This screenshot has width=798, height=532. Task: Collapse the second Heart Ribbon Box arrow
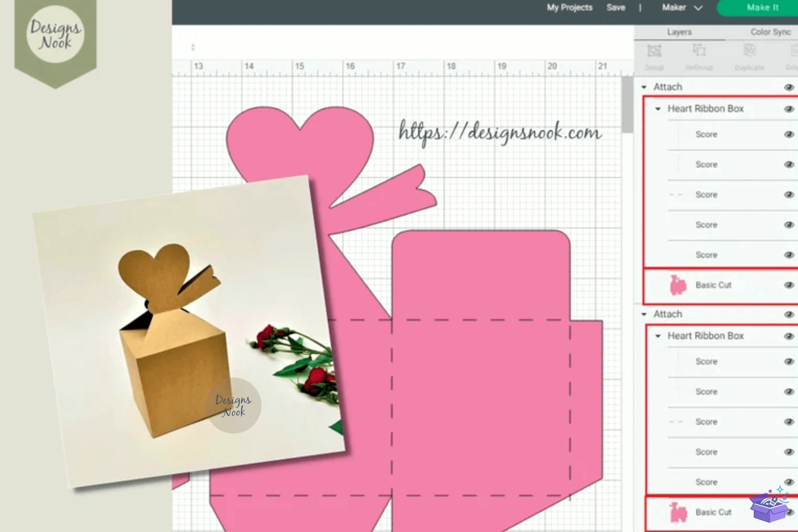click(x=658, y=336)
